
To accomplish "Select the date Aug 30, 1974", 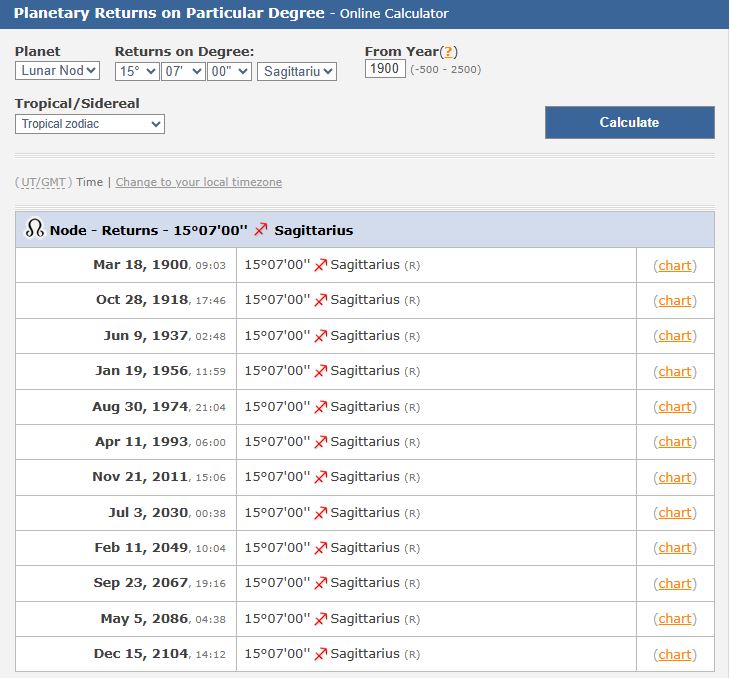I will coord(140,406).
